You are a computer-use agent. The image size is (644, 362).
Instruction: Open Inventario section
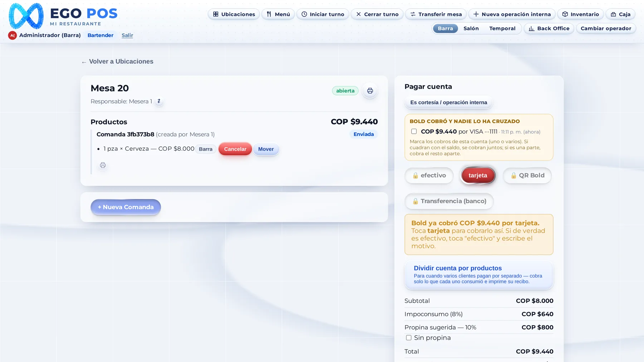coord(580,14)
